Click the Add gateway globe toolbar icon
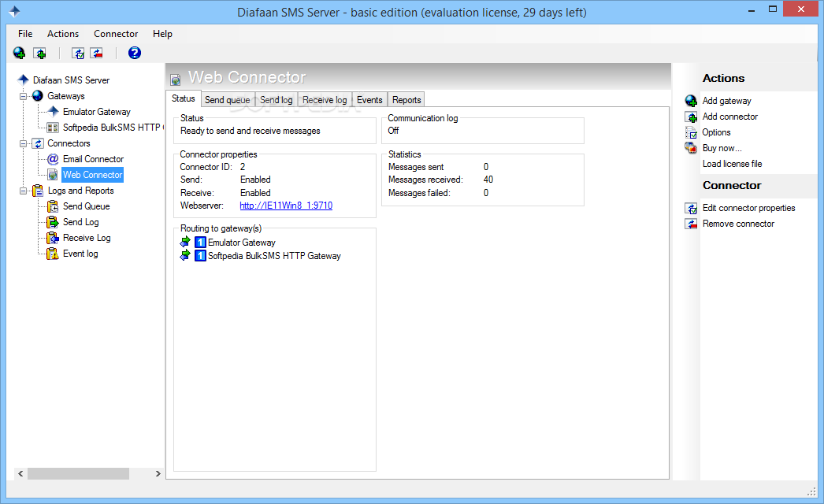The width and height of the screenshot is (824, 504). [20, 53]
